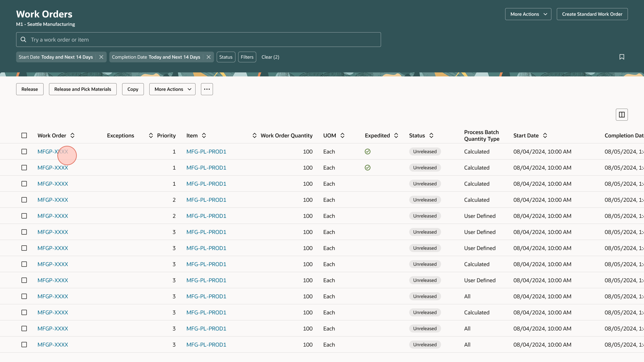This screenshot has height=362, width=644.
Task: Open MFG-PL-PROD1 item in priority 2 User Defined row
Action: [x=206, y=216]
